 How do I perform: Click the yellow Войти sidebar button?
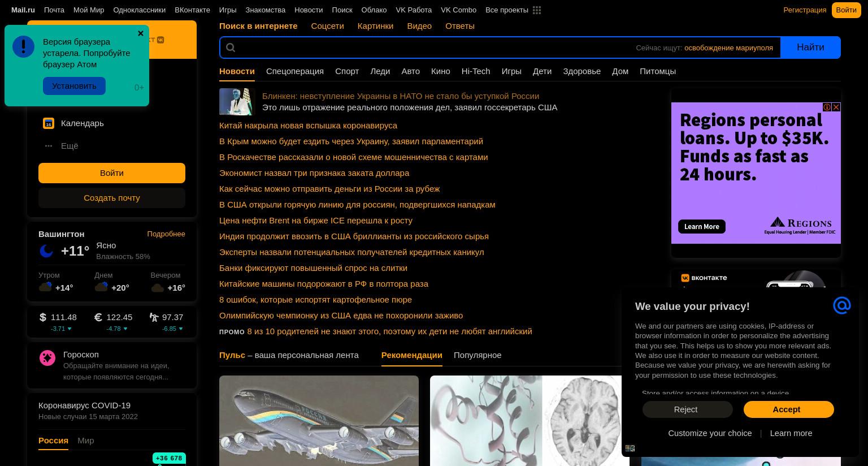(x=112, y=173)
